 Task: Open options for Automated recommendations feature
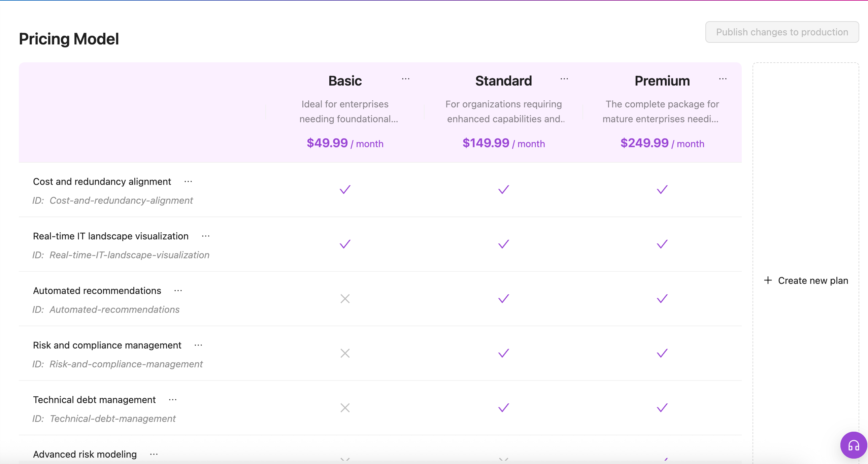click(x=178, y=291)
